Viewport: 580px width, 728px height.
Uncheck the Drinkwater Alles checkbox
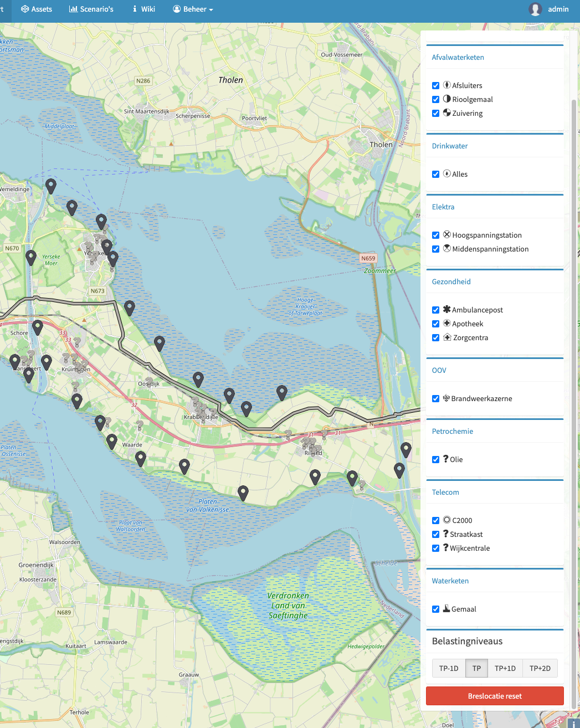click(436, 174)
